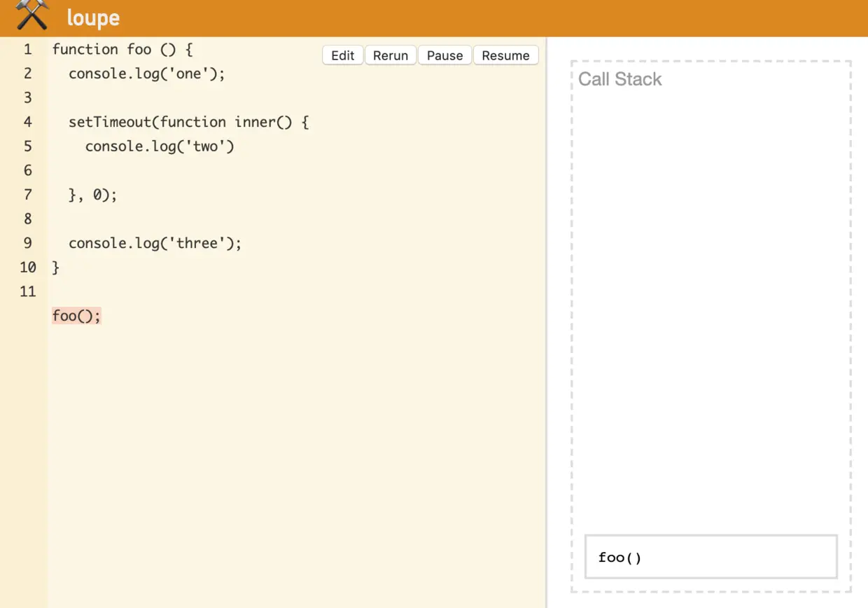Click the console.log('two') line
Image resolution: width=868 pixels, height=608 pixels.
[160, 146]
